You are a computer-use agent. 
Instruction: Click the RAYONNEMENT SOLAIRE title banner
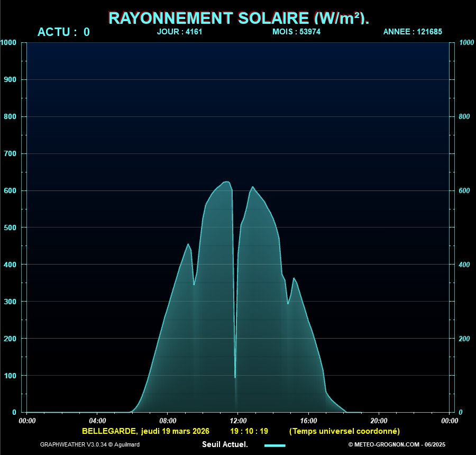tap(237, 17)
